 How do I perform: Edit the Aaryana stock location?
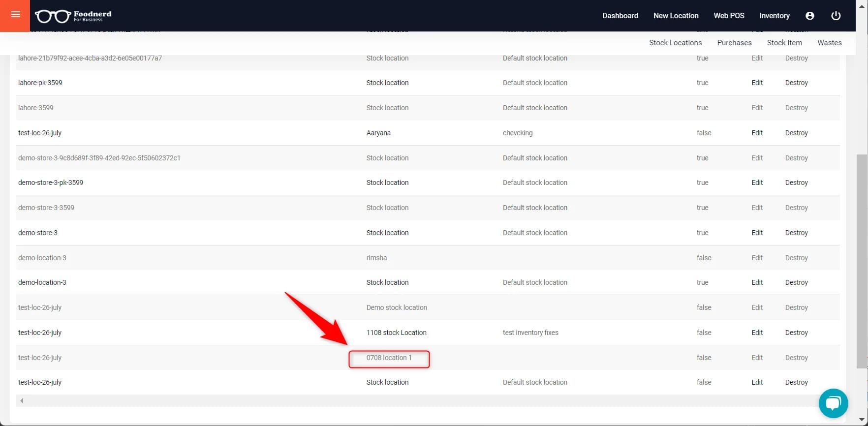(757, 133)
